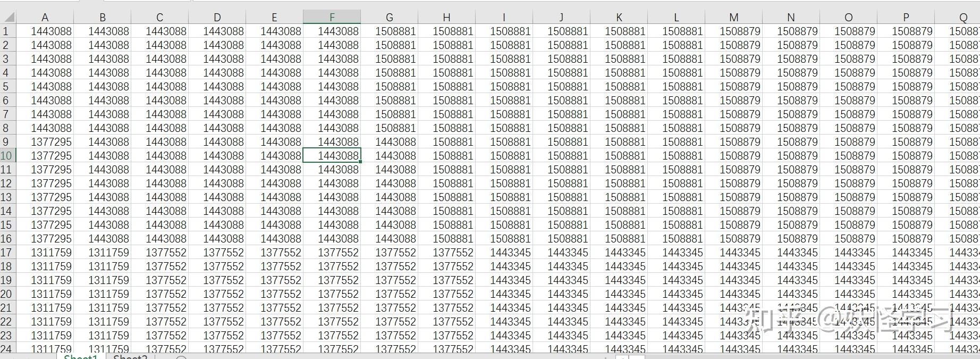Select column K header

pyautogui.click(x=619, y=17)
